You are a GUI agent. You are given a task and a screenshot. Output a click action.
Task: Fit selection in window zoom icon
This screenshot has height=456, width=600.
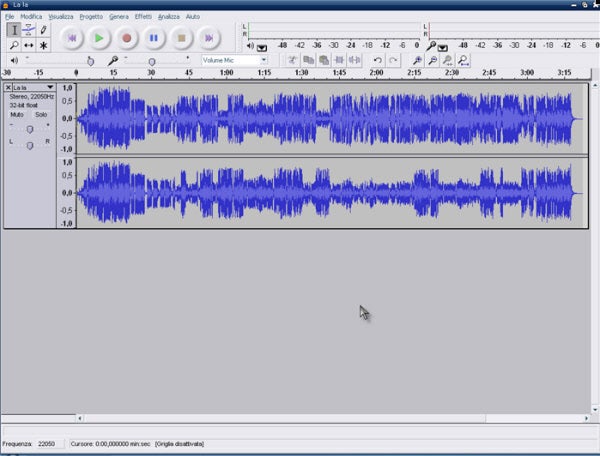pos(448,60)
